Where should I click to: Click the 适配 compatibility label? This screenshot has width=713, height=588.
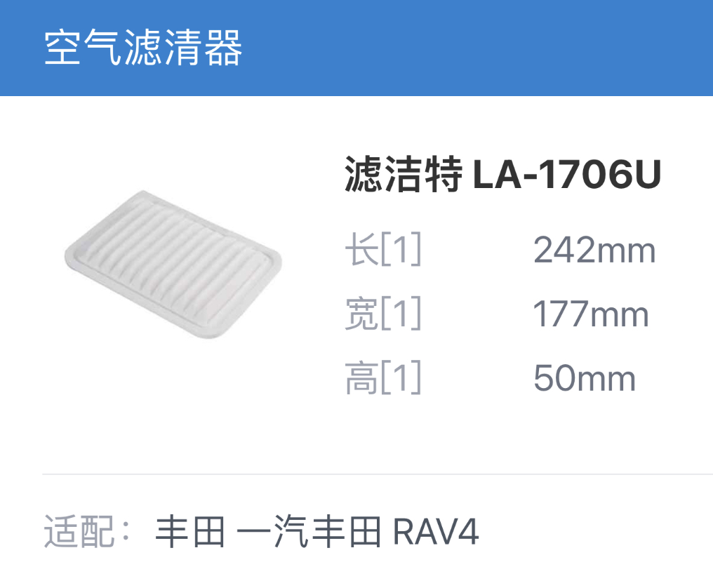pos(87,532)
